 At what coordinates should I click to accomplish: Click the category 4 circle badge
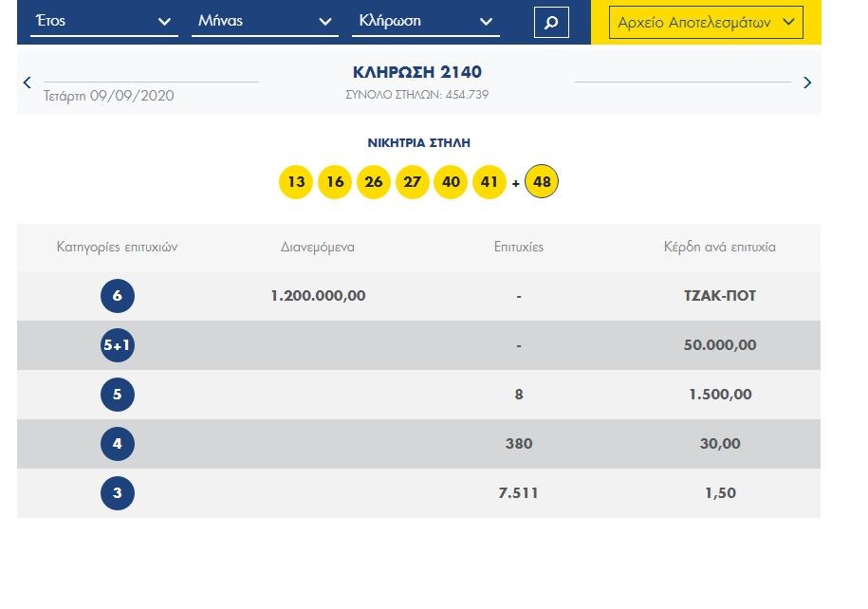click(118, 444)
